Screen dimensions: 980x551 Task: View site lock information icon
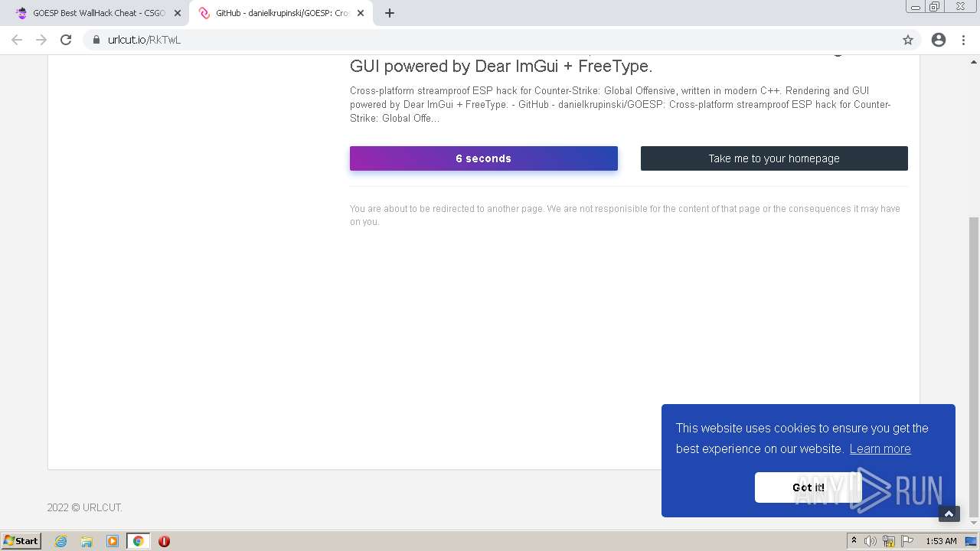pos(96,40)
